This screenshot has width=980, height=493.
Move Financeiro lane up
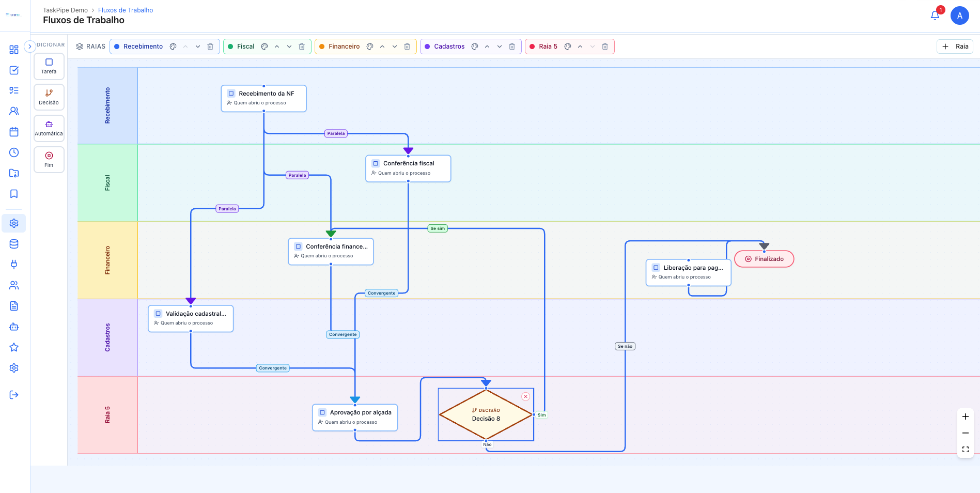click(382, 47)
